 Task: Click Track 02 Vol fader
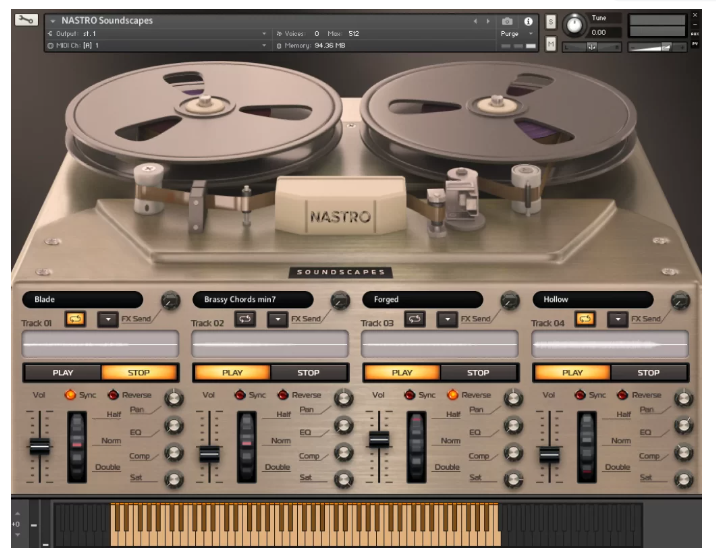pos(209,454)
